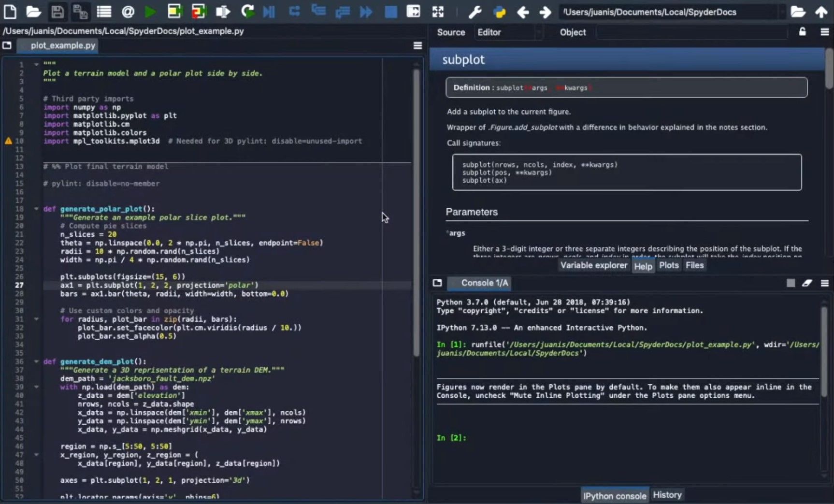Open the console browse tabs button
The height and width of the screenshot is (504, 834).
coord(437,283)
